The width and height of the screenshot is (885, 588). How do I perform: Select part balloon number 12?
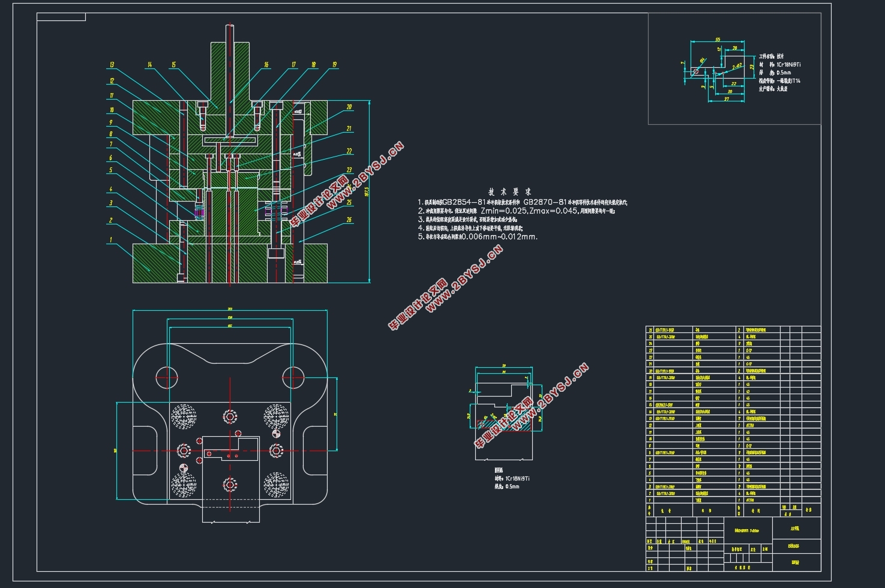pos(111,81)
